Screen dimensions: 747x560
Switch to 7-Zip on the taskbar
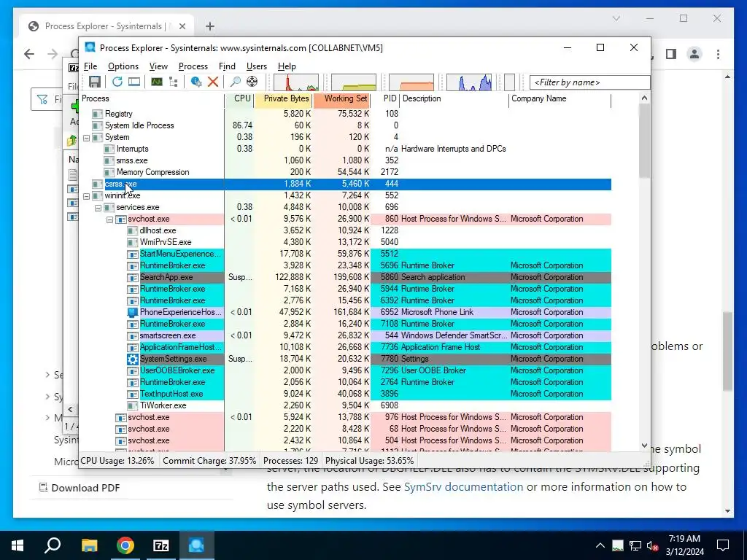161,545
